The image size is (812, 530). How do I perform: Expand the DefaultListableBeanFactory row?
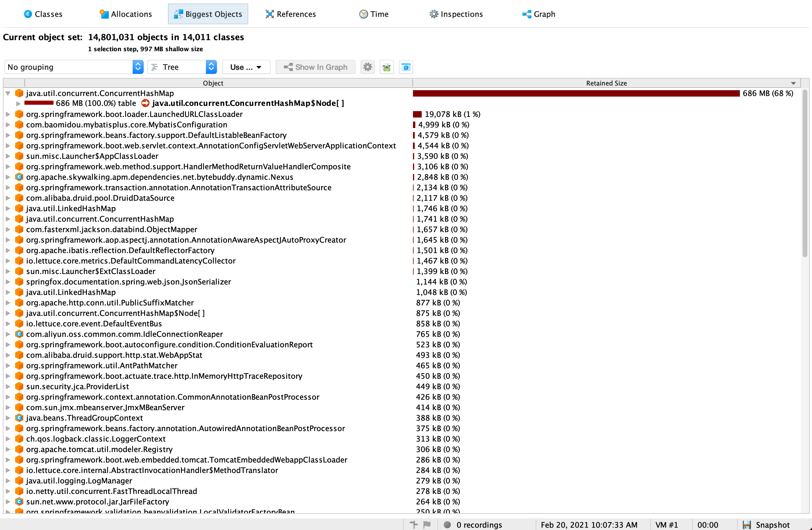tap(8, 135)
